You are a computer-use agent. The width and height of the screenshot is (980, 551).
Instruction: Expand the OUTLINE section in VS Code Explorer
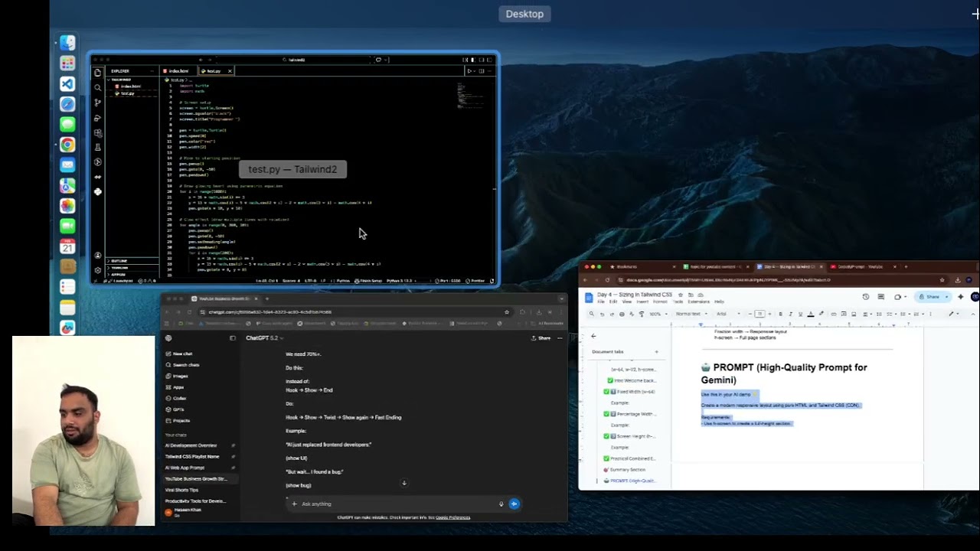tap(132, 261)
